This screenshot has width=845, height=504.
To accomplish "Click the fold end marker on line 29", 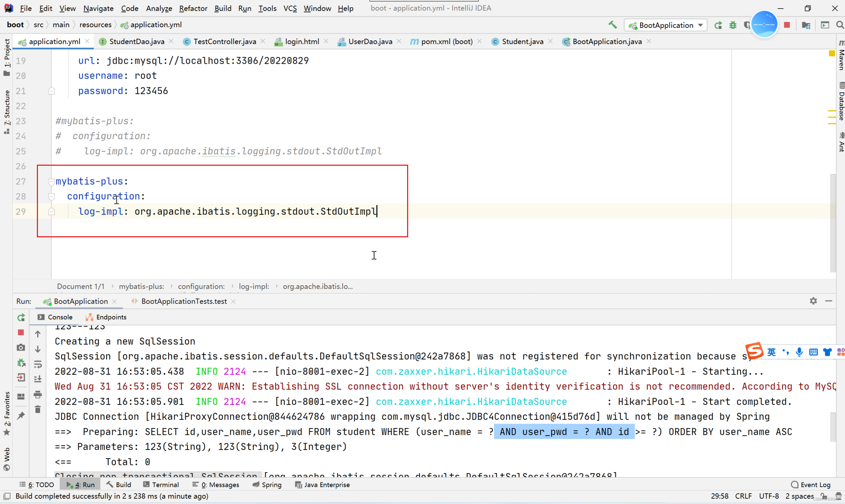I will [51, 212].
